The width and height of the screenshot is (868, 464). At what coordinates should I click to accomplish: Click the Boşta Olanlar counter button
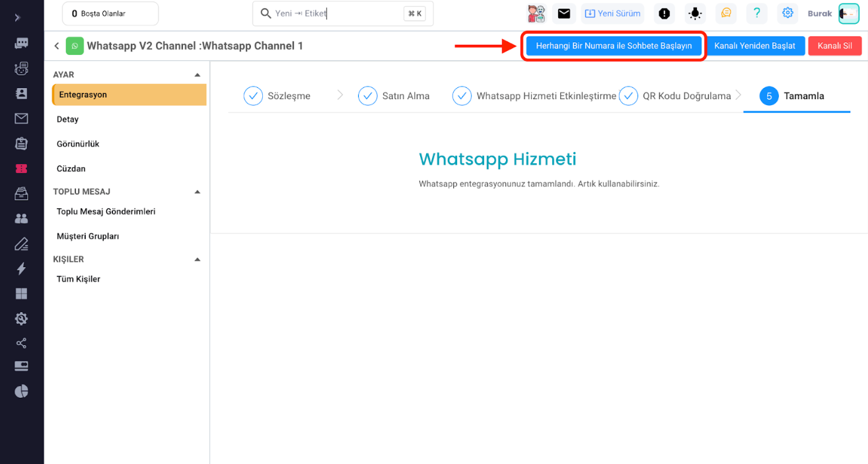click(x=110, y=13)
